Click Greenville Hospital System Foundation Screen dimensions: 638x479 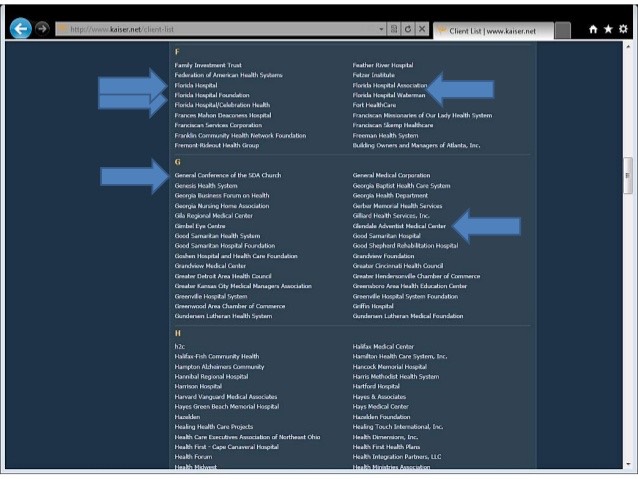pyautogui.click(x=405, y=297)
